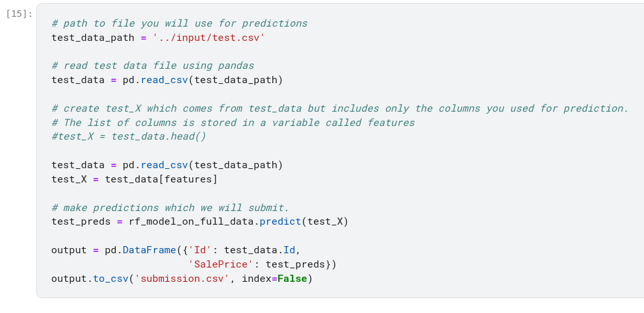Click the '../input/test.csv' path string
Image resolution: width=644 pixels, height=313 pixels.
(209, 38)
